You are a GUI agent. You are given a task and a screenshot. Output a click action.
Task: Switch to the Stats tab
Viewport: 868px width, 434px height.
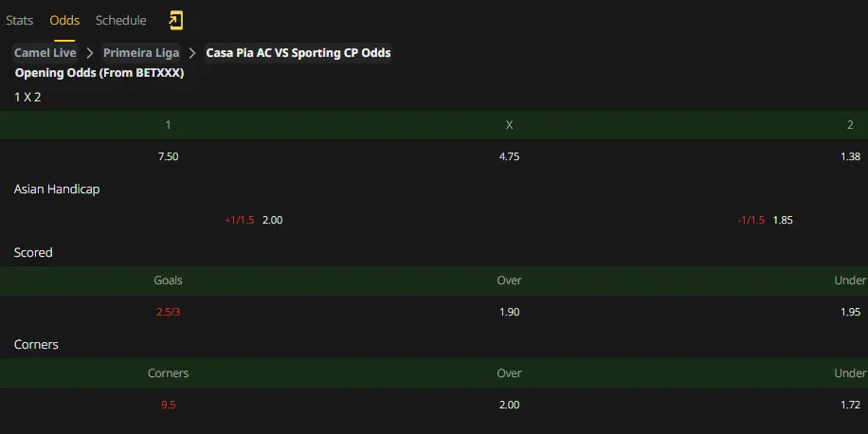pyautogui.click(x=19, y=21)
